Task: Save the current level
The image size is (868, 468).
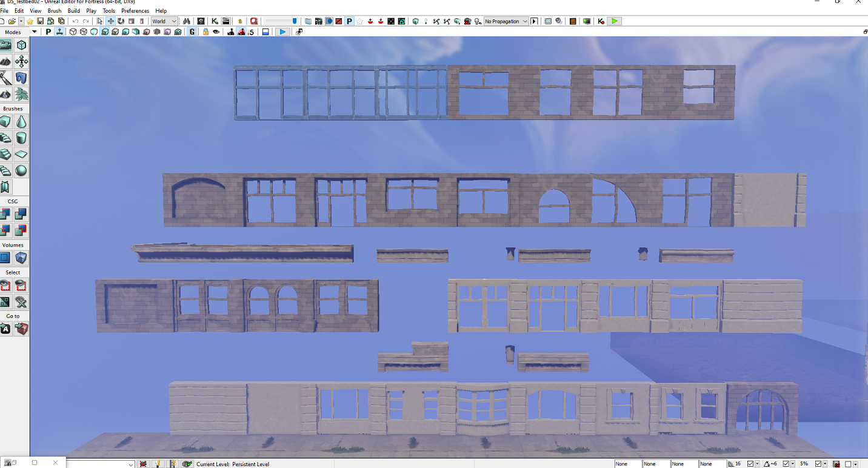Action: (x=40, y=21)
